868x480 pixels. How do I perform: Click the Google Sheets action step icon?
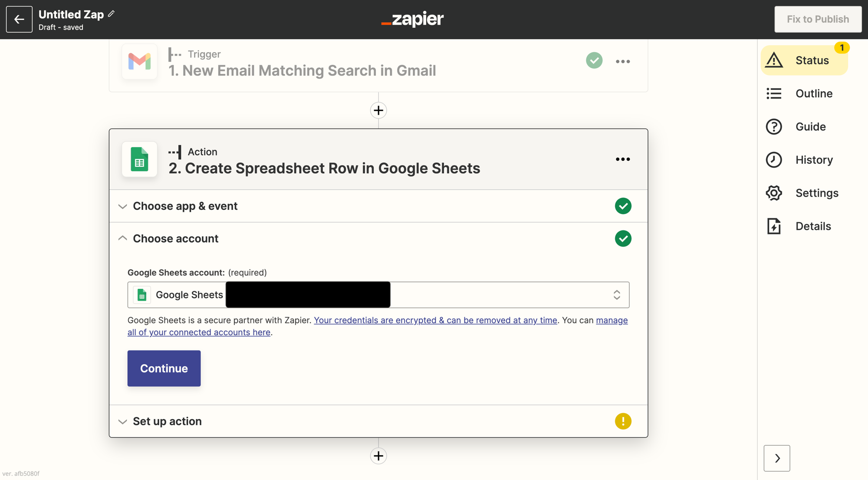(139, 159)
